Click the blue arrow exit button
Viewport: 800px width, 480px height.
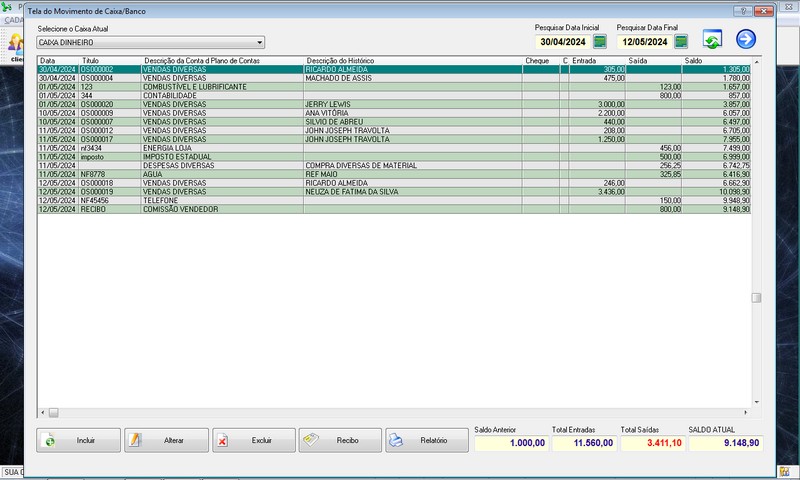[x=746, y=40]
